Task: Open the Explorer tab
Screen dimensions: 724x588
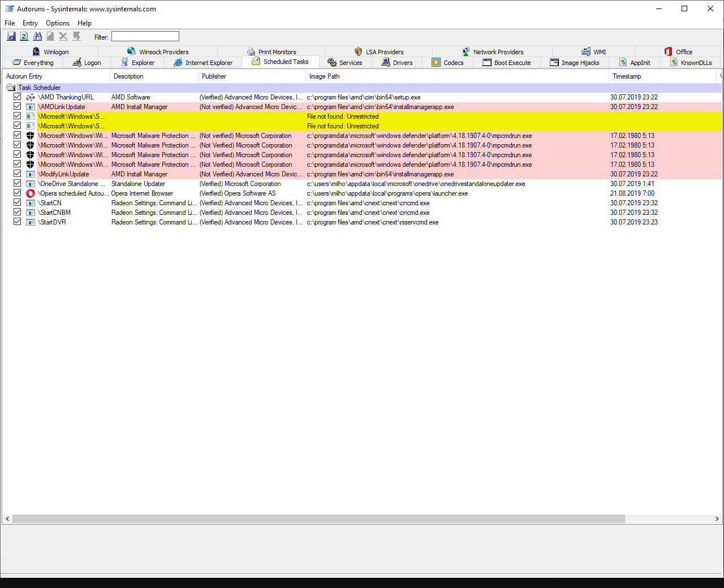Action: click(137, 63)
